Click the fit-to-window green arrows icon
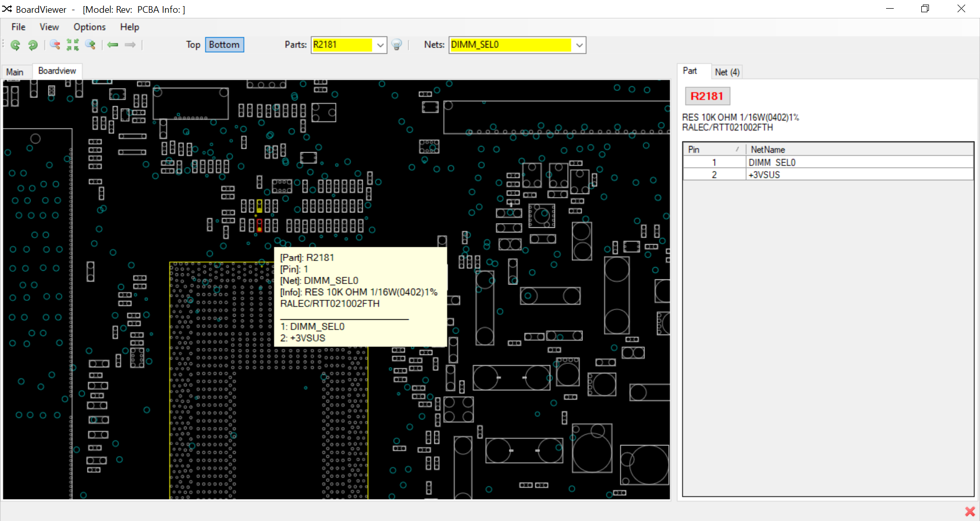980x521 pixels. click(x=72, y=45)
